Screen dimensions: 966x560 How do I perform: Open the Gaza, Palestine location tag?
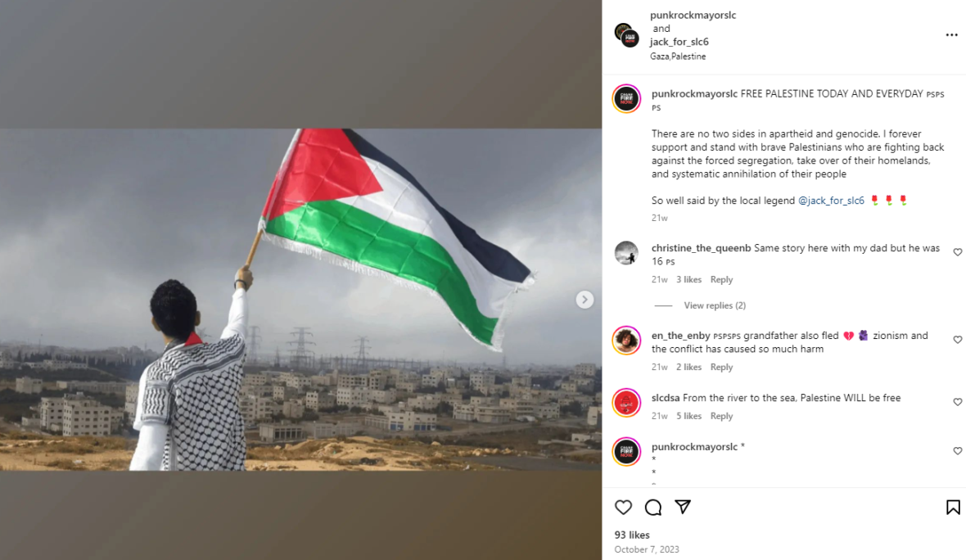click(678, 56)
